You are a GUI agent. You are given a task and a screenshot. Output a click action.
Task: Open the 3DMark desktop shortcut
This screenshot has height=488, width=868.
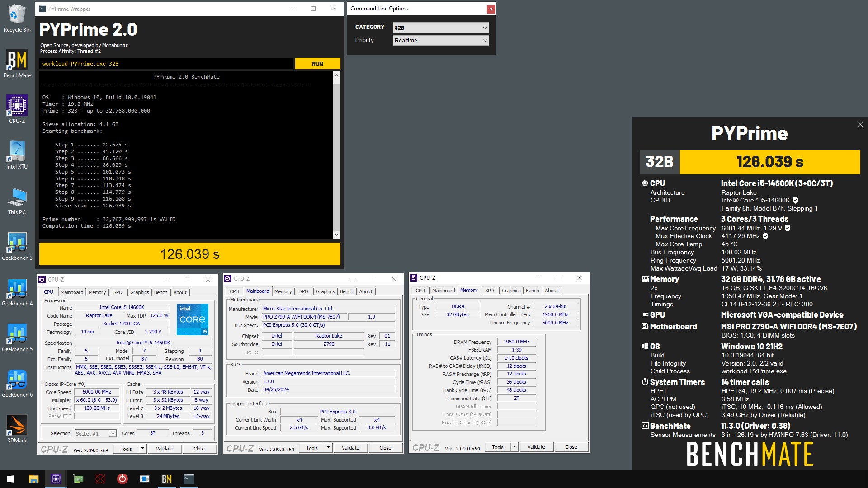[x=17, y=429]
